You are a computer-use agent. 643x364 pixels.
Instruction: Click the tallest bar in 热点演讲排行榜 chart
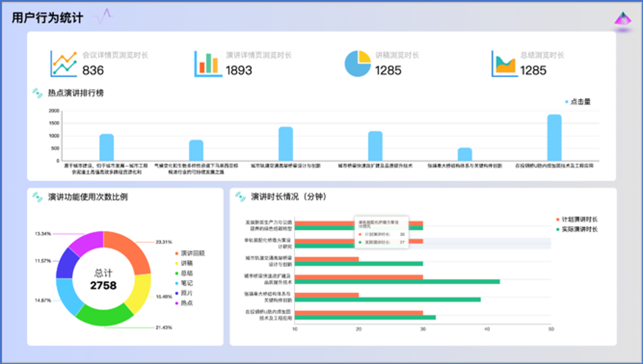tap(554, 137)
